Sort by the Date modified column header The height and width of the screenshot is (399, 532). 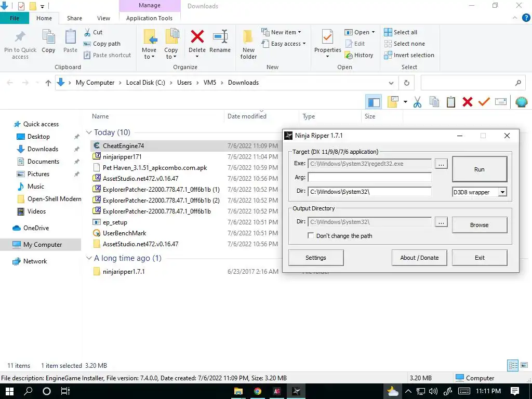(247, 116)
